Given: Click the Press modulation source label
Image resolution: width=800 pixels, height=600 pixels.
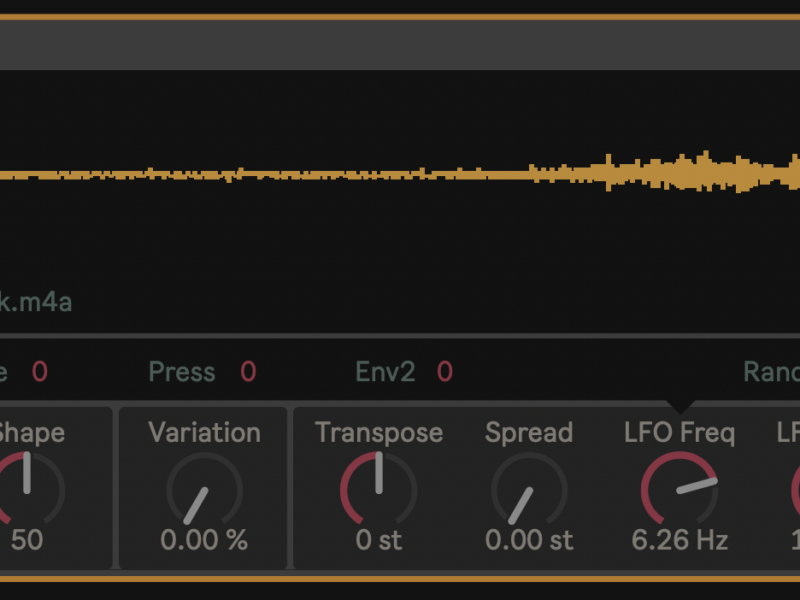Looking at the screenshot, I should pyautogui.click(x=182, y=372).
